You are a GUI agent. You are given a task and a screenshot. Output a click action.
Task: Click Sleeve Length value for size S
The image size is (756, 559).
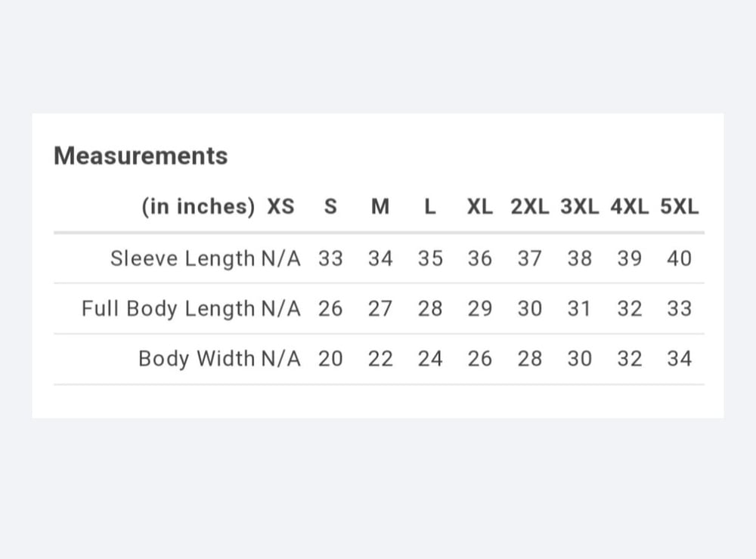click(x=330, y=258)
